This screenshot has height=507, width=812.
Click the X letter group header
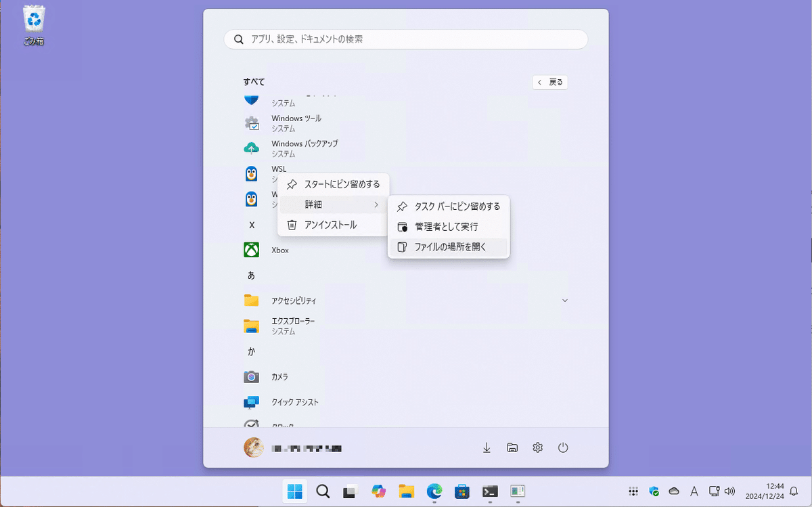(252, 225)
